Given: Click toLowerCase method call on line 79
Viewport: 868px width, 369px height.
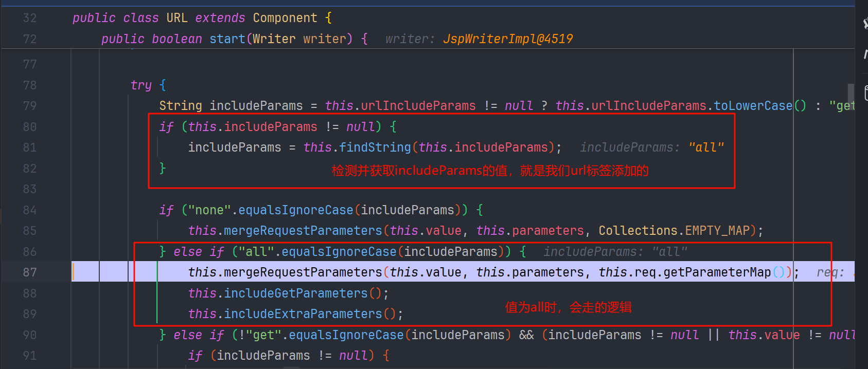Looking at the screenshot, I should (753, 106).
